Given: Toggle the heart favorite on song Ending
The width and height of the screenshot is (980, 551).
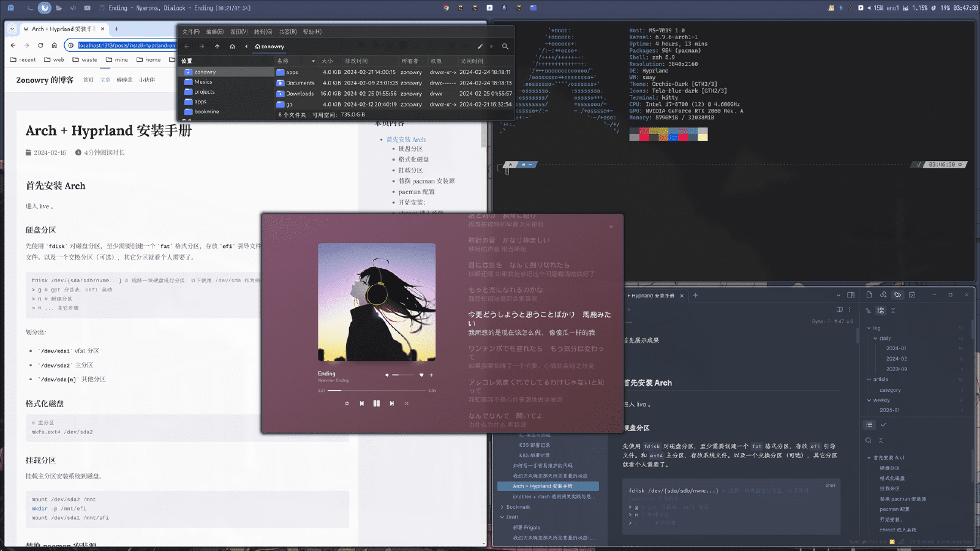Looking at the screenshot, I should coord(421,375).
